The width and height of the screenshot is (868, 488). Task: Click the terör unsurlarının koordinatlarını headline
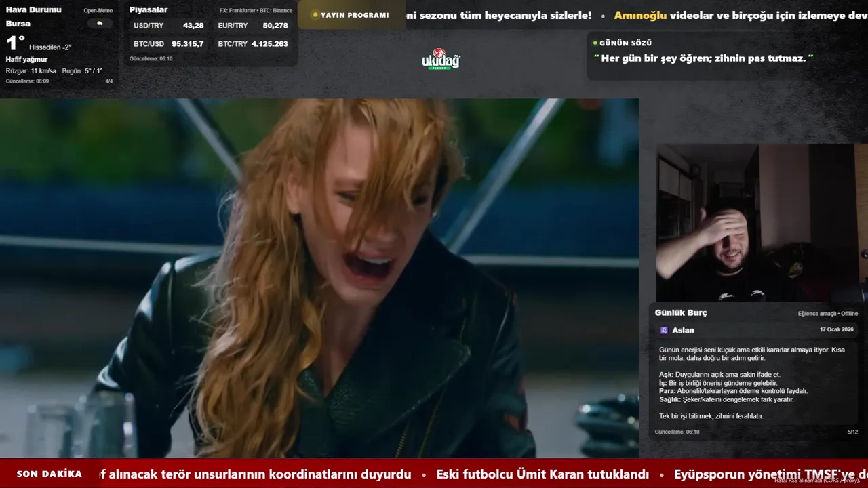pyautogui.click(x=255, y=474)
